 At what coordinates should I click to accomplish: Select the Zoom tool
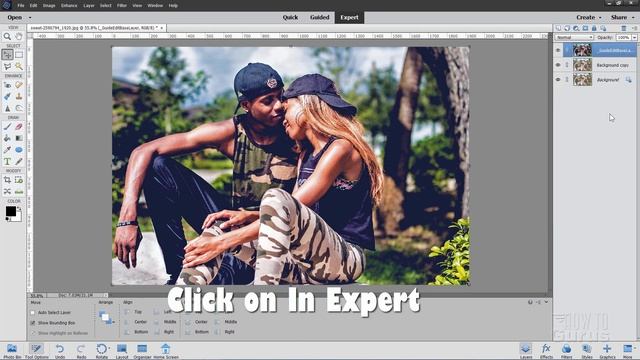pos(7,36)
